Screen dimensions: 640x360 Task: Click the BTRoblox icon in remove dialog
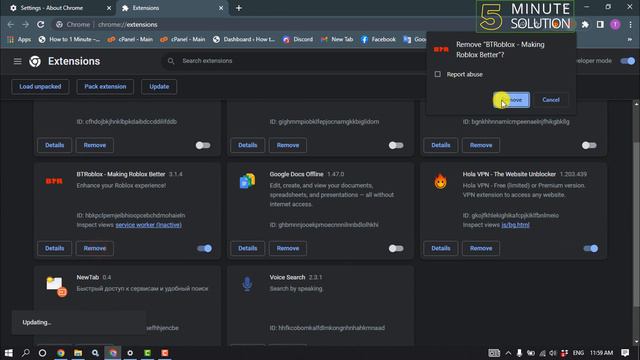441,49
